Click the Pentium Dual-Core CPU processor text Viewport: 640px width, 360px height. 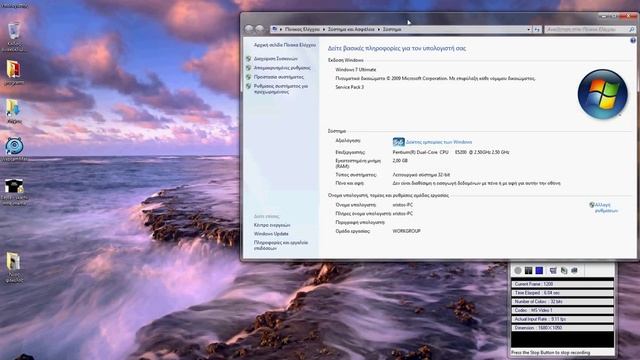click(451, 152)
